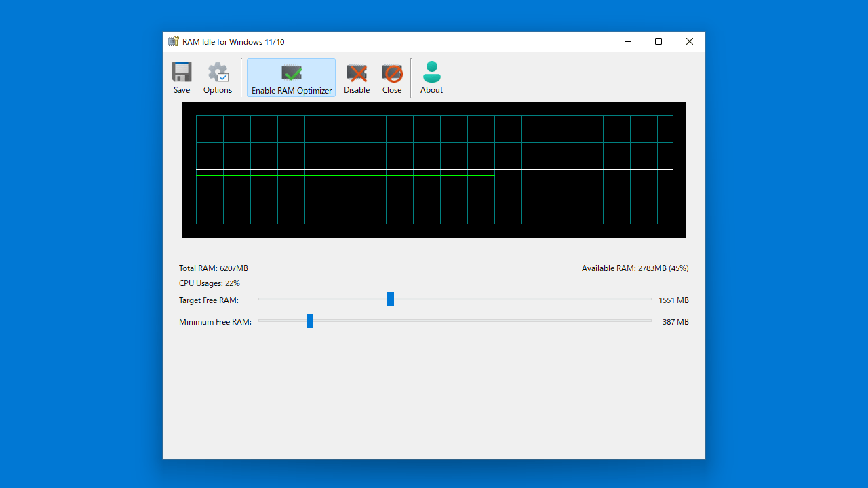Click the Target Free RAM: label

coord(209,300)
